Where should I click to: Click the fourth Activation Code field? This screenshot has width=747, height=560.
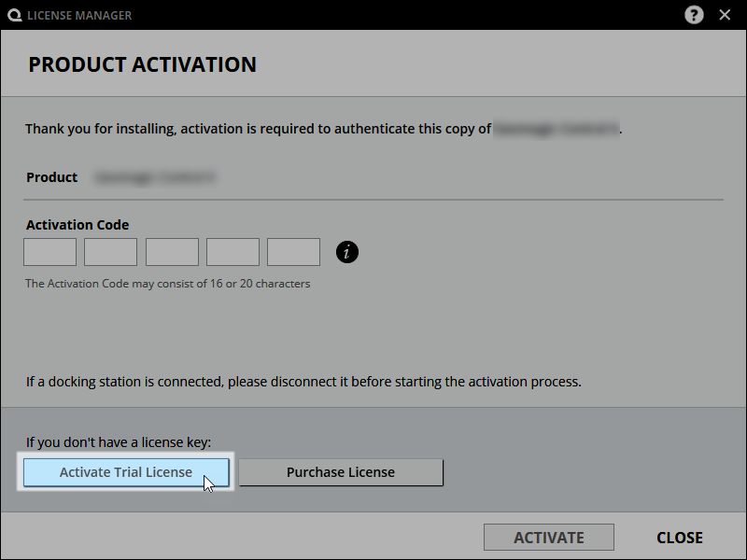233,252
